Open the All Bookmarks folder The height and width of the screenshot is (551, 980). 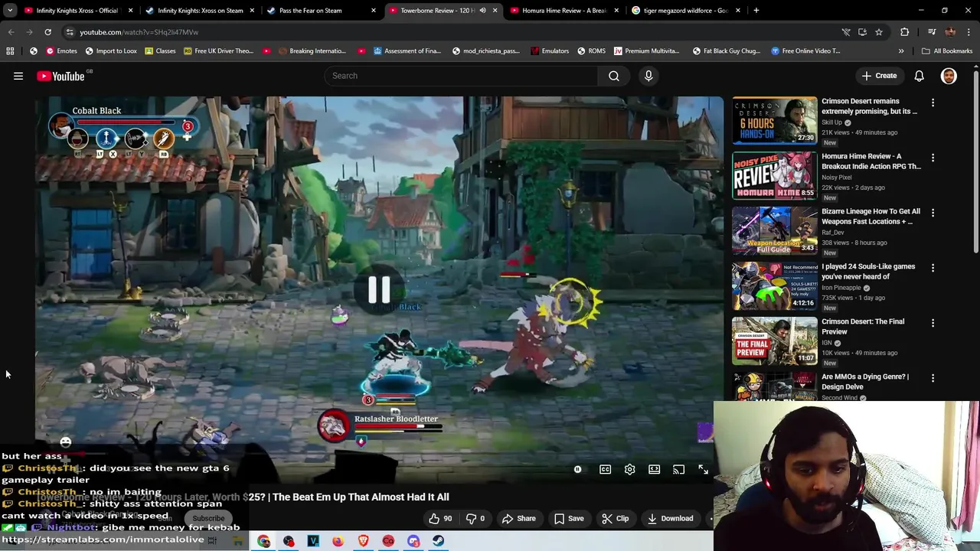[x=947, y=51]
